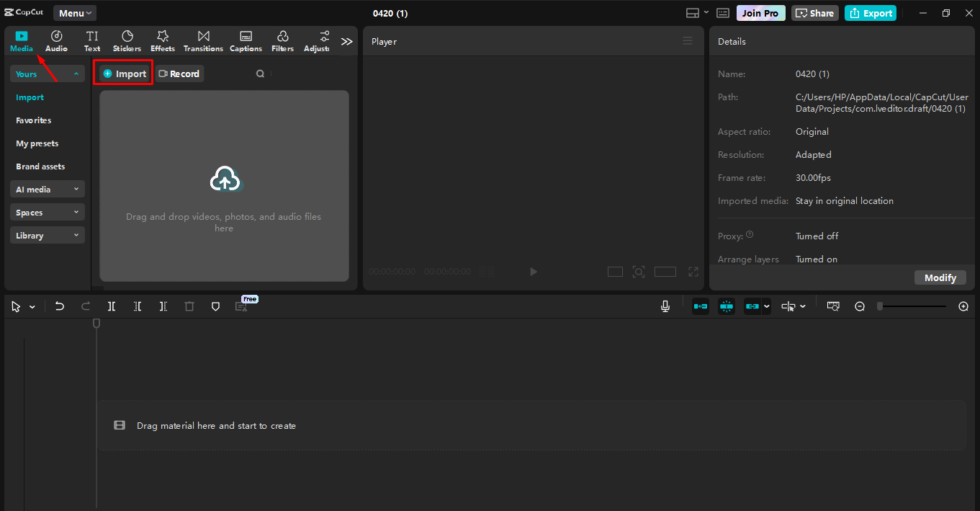
Task: Click the Undo icon in the timeline toolbar
Action: (x=60, y=306)
